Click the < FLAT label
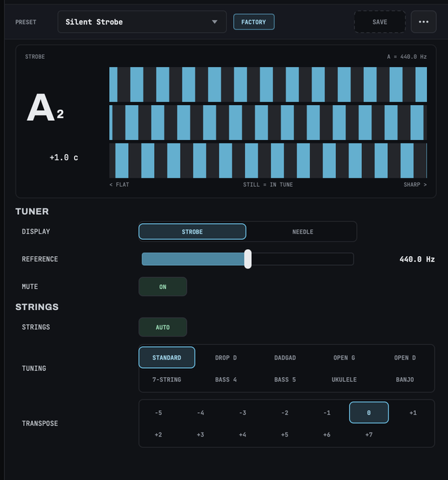The width and height of the screenshot is (448, 480). (x=119, y=185)
